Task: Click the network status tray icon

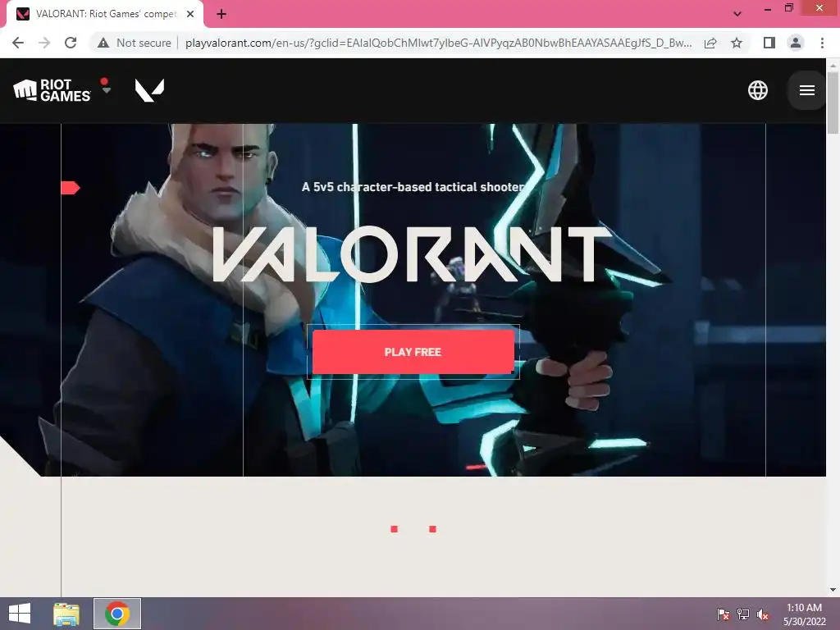Action: point(742,614)
